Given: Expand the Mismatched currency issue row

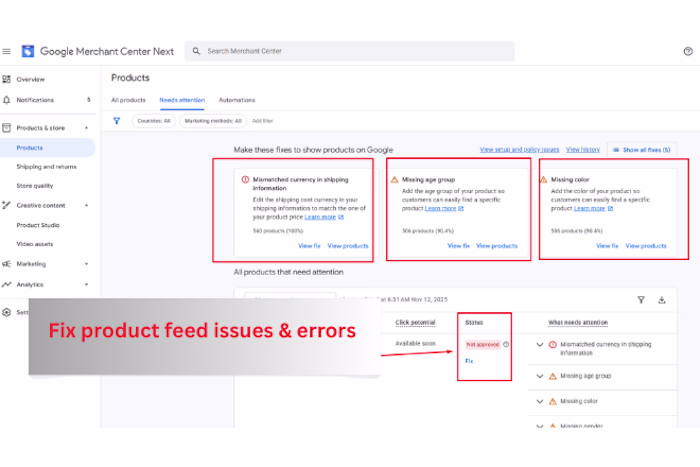Looking at the screenshot, I should click(x=540, y=344).
